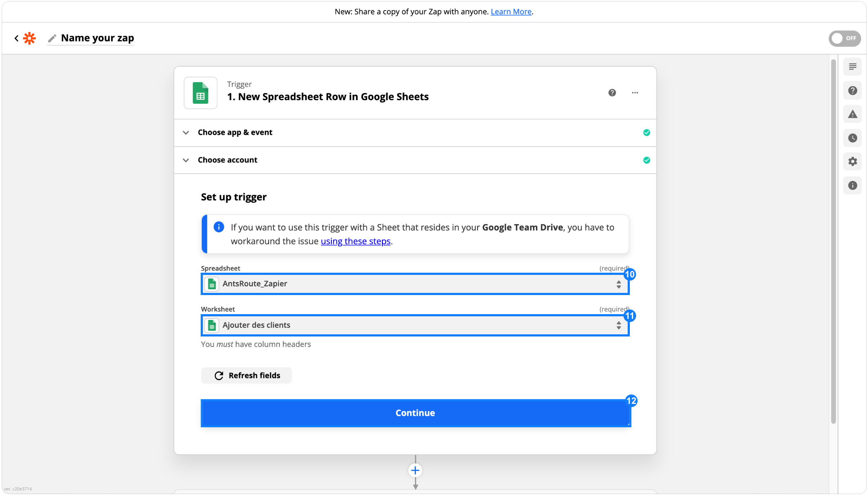Open the Zapier home logo
868x495 pixels.
tap(30, 38)
